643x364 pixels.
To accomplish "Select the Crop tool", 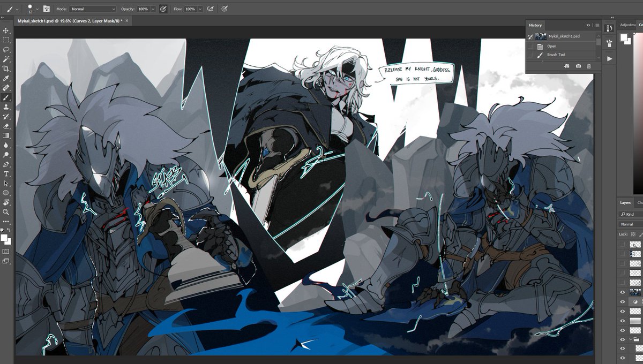I will [6, 69].
